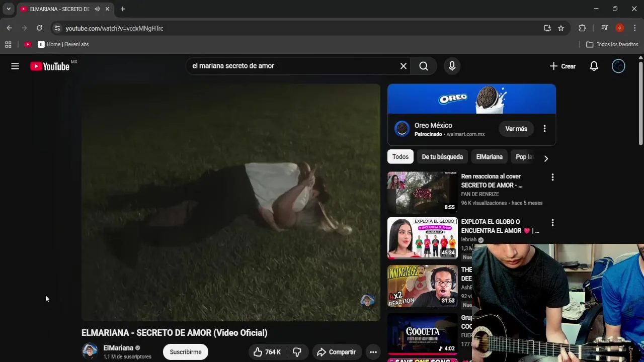Viewport: 644px width, 362px height.
Task: Open the Oreo banner advertisement
Action: click(x=471, y=99)
